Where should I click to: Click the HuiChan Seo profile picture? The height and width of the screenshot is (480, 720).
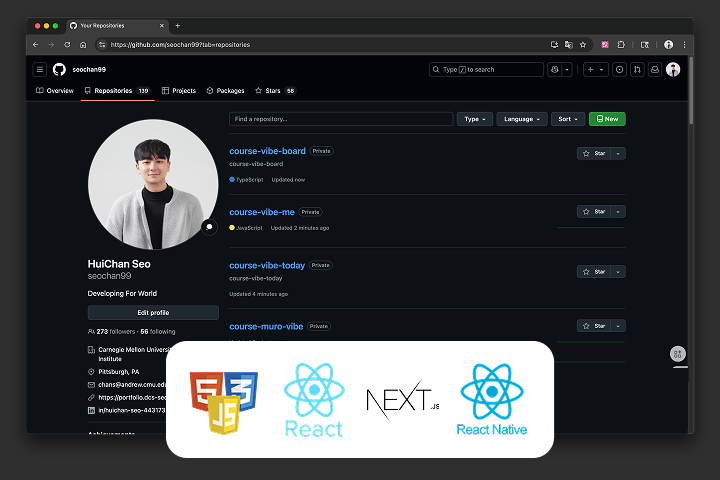click(x=153, y=184)
